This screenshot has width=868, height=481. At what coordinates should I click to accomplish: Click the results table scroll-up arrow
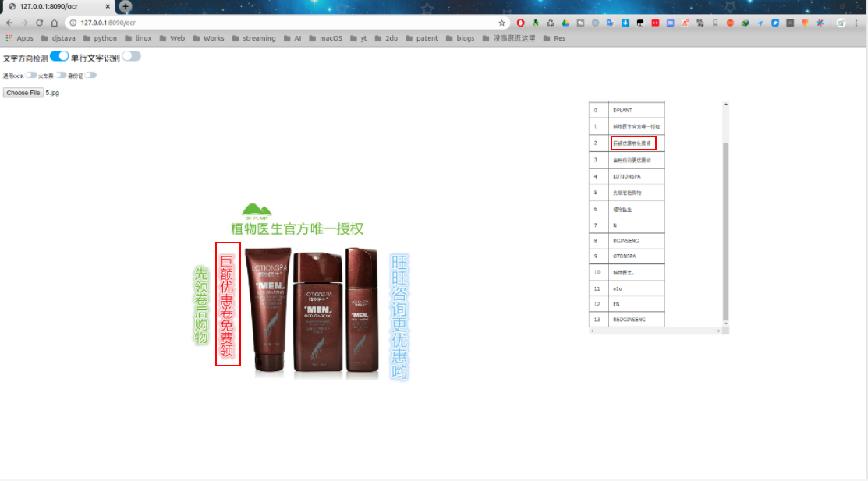coord(725,104)
